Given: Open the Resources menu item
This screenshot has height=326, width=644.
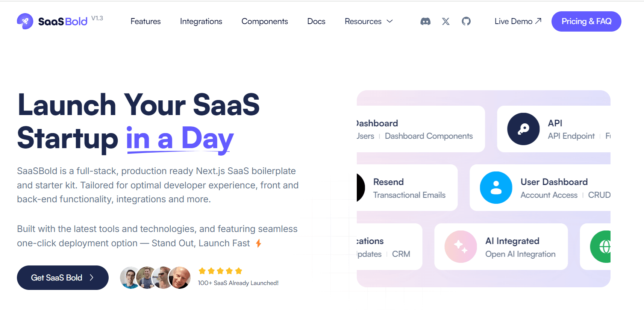Looking at the screenshot, I should (x=363, y=21).
